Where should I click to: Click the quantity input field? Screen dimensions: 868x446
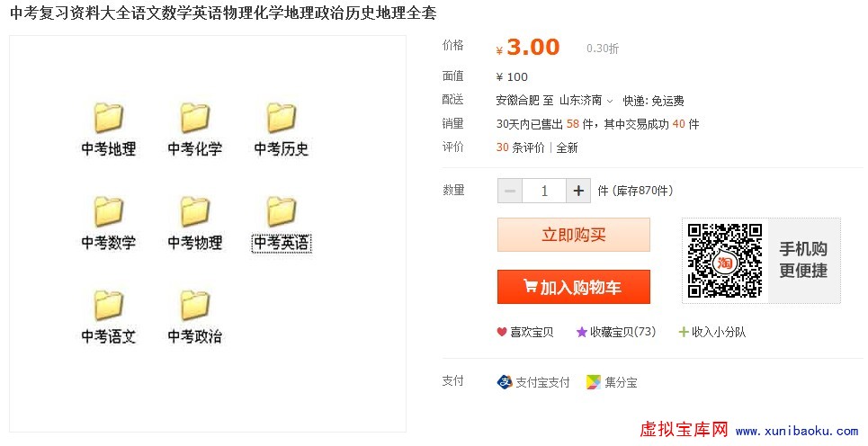pyautogui.click(x=544, y=191)
